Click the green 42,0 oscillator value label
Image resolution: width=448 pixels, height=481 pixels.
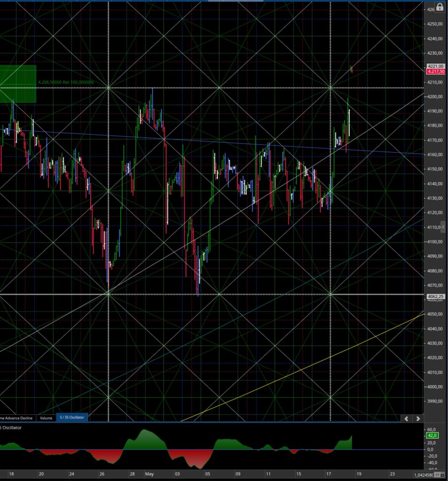pos(432,435)
